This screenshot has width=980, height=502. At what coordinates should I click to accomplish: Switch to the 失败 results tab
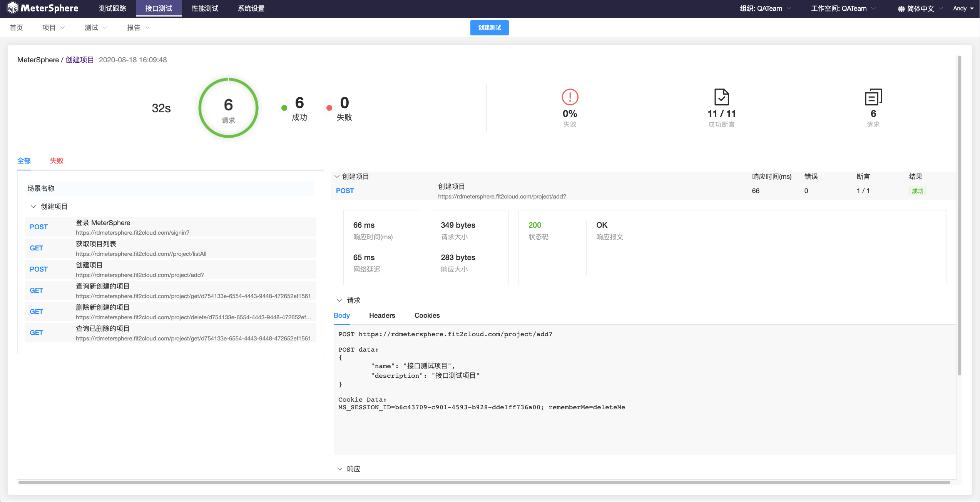[57, 161]
